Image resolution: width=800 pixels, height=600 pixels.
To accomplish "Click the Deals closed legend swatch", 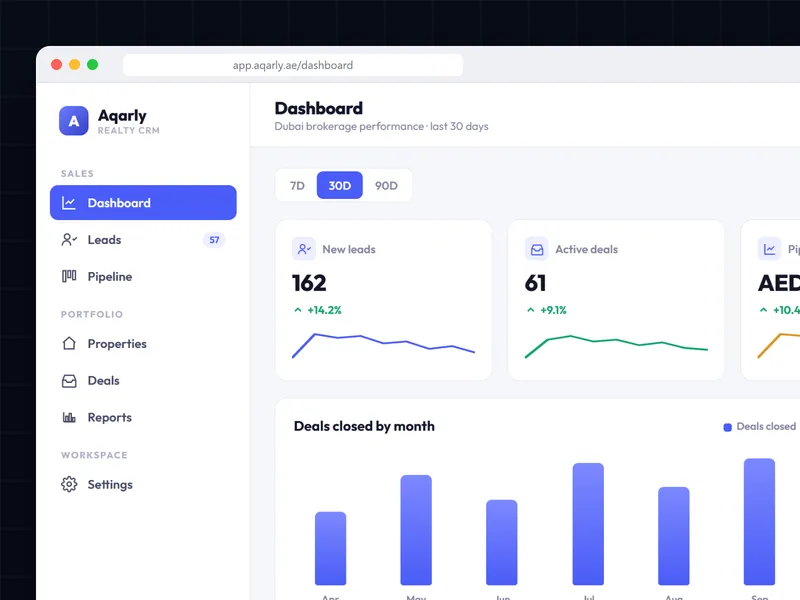I will [x=728, y=427].
